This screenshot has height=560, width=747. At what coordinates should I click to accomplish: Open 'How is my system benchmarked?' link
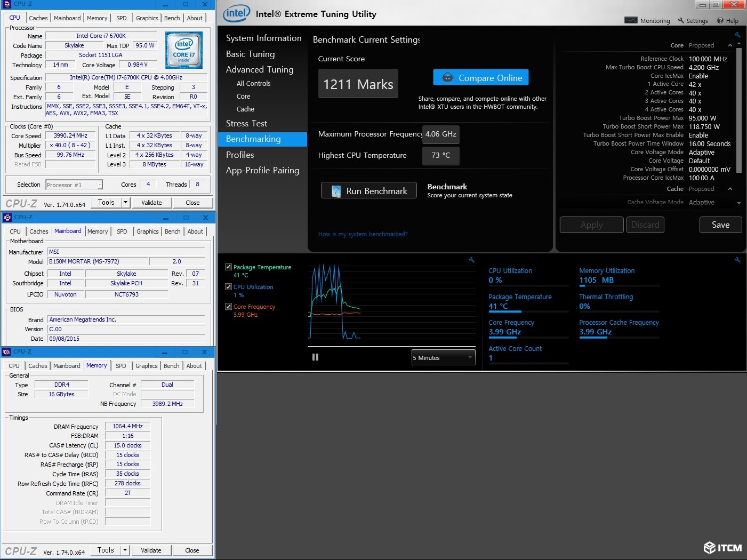(363, 234)
